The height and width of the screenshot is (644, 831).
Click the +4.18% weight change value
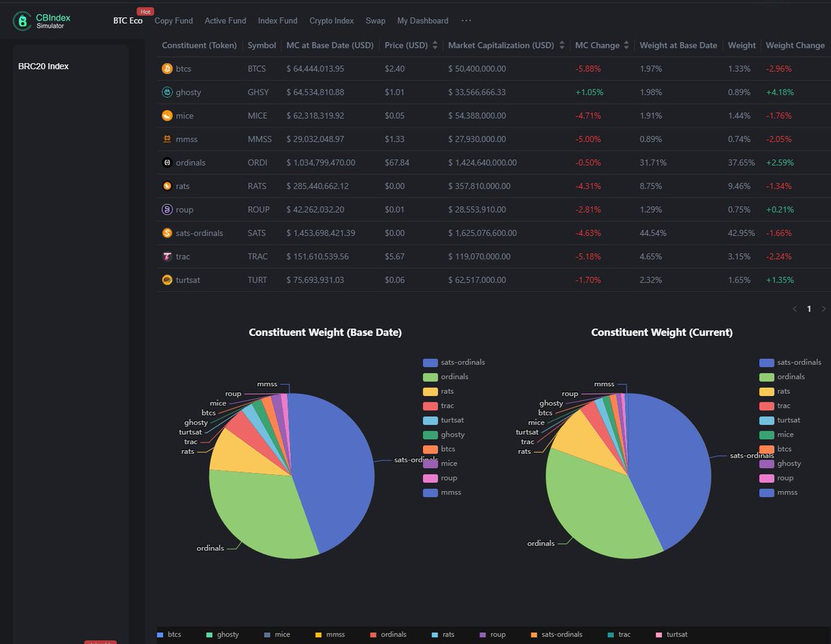tap(780, 92)
